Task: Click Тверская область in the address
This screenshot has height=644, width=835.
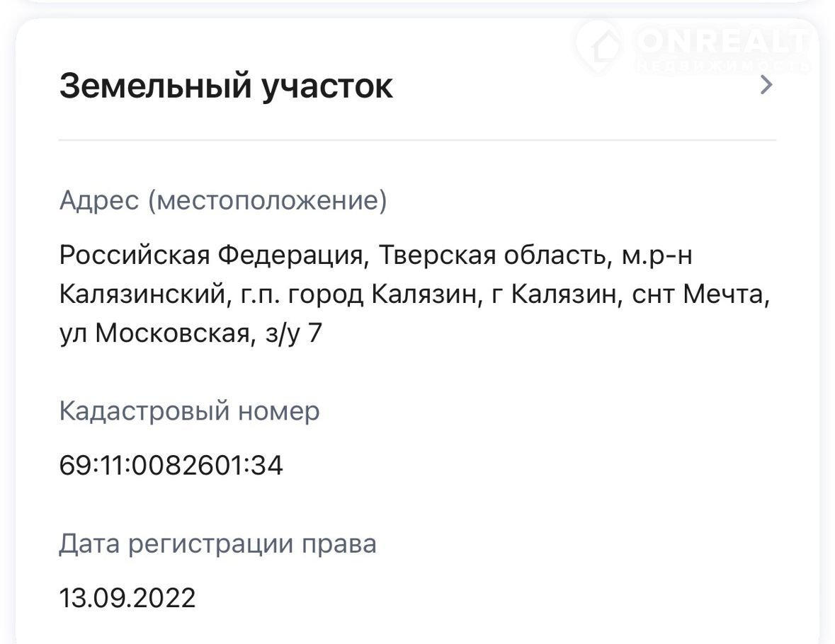Action: tap(494, 255)
